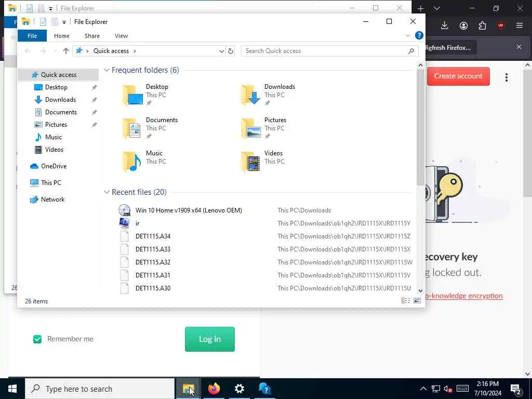Switch to large icons view layout
The height and width of the screenshot is (399, 532).
[x=417, y=301]
